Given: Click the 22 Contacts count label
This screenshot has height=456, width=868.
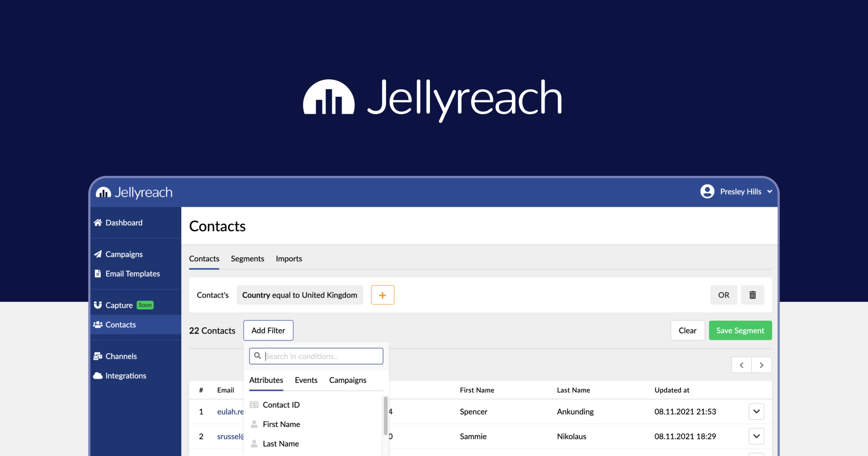Looking at the screenshot, I should pyautogui.click(x=212, y=331).
